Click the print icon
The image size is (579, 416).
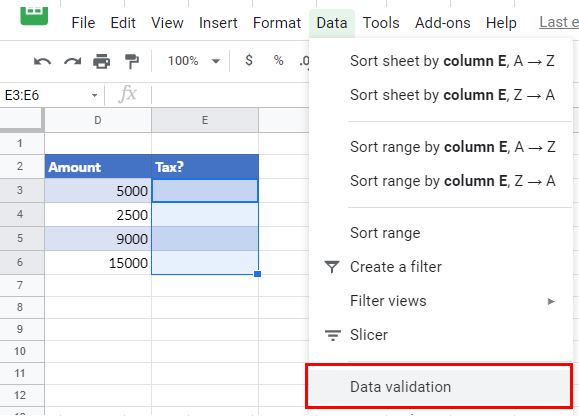click(102, 61)
